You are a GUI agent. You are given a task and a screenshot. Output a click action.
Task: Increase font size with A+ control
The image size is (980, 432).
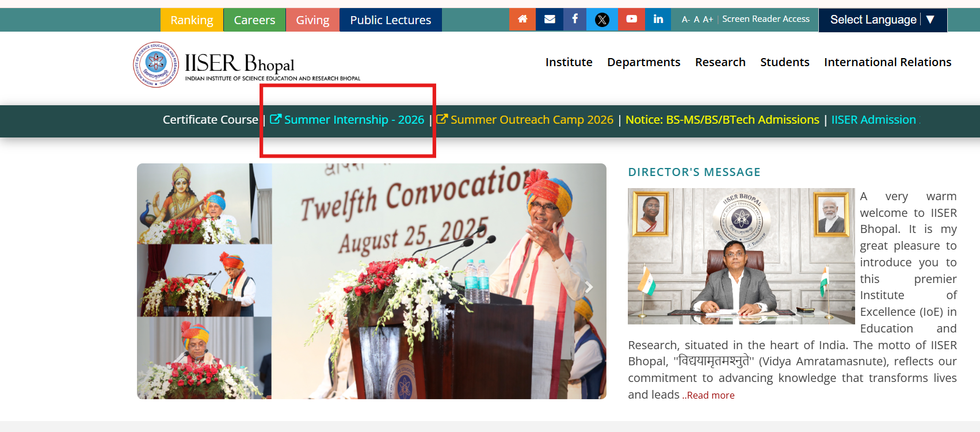(708, 20)
